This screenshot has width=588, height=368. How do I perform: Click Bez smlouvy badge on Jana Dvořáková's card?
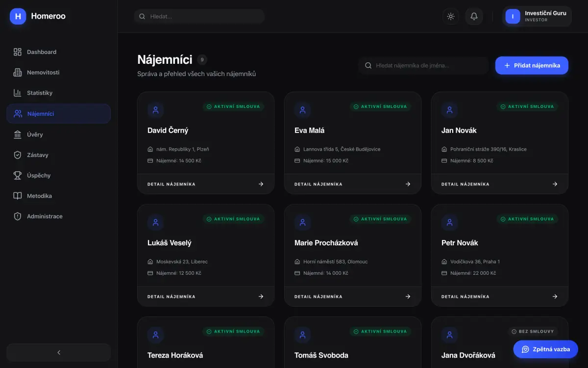(533, 332)
